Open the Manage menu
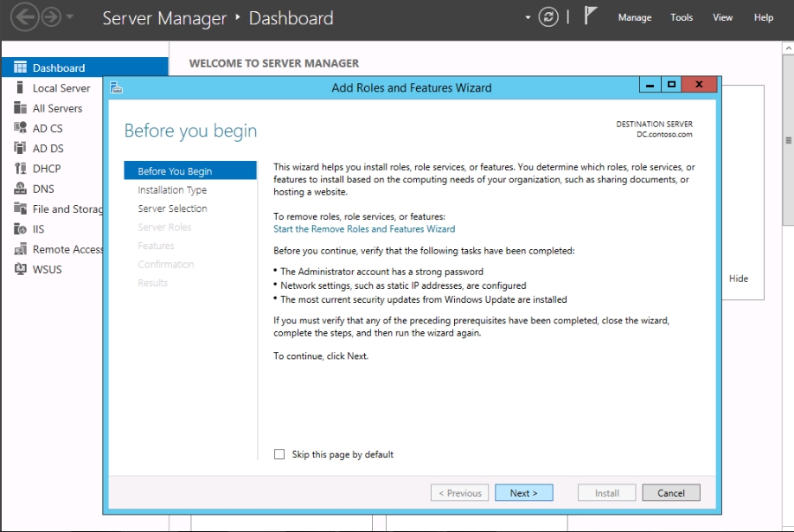Image resolution: width=794 pixels, height=532 pixels. pyautogui.click(x=635, y=17)
